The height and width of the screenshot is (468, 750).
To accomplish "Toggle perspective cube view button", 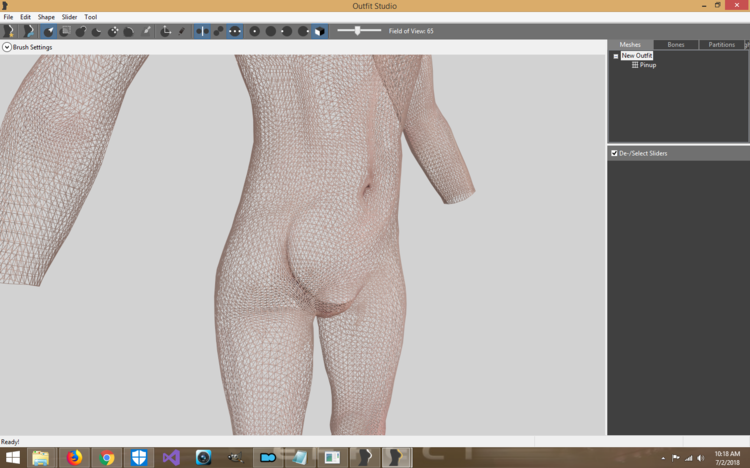I will (320, 31).
